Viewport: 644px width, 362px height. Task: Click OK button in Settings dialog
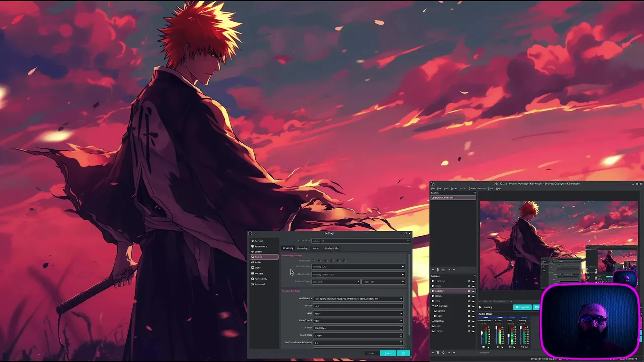(403, 353)
